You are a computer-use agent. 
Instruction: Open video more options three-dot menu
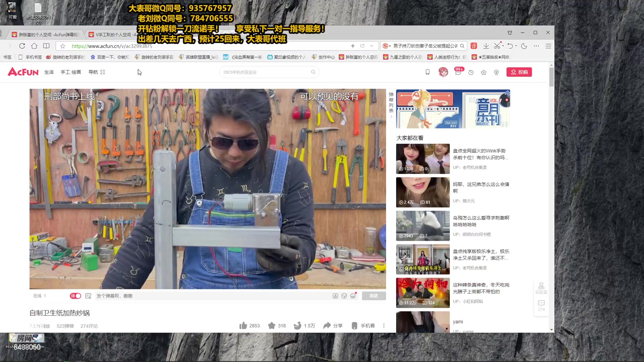point(384,325)
